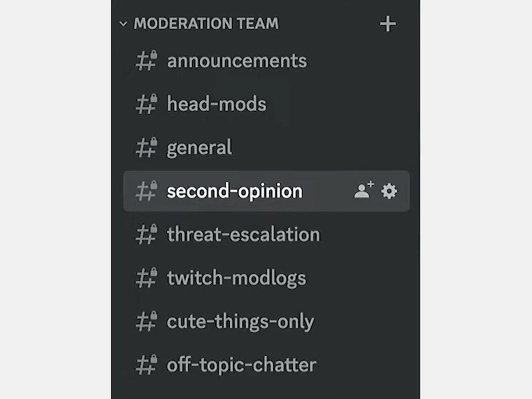Screen dimensions: 532x399
Task: Open the announcements channel
Action: 237,61
